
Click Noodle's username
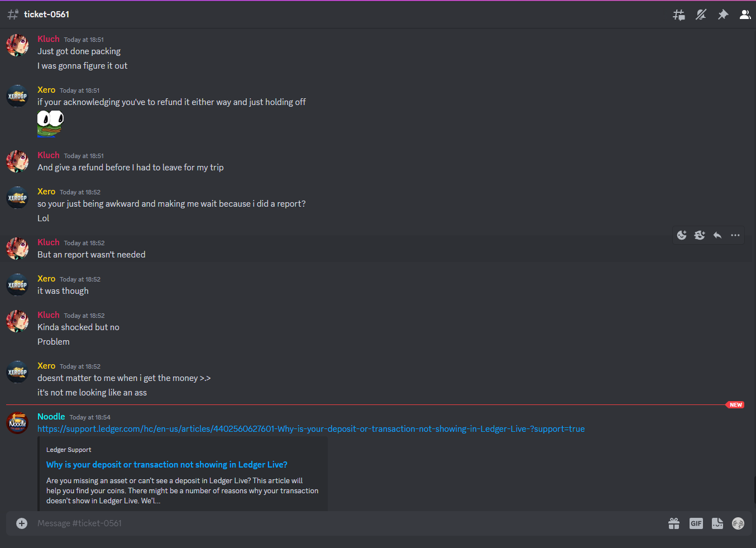(51, 417)
